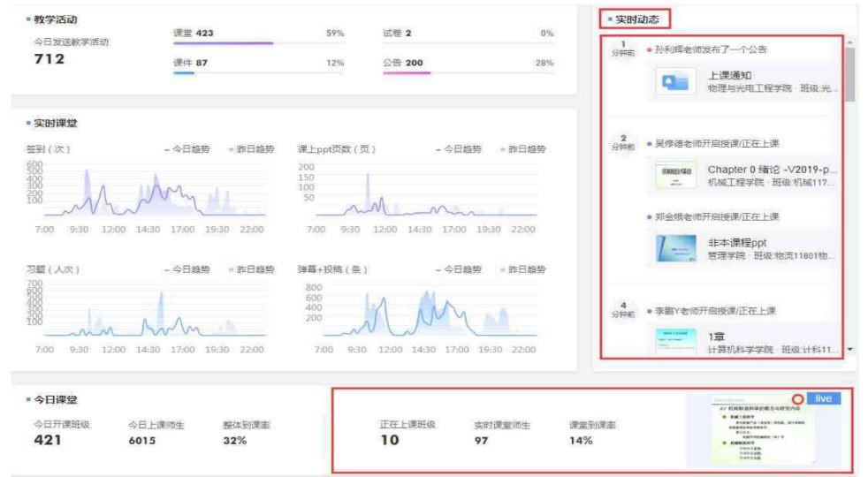Click the 正在上课班级 count of 10
This screenshot has width=868, height=477.
(390, 441)
